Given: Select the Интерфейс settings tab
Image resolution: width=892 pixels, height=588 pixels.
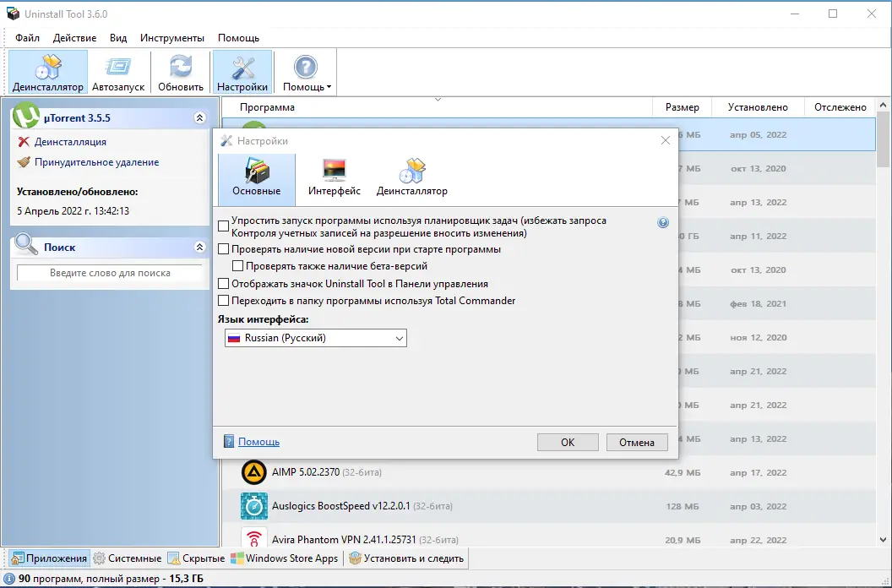Looking at the screenshot, I should point(334,179).
